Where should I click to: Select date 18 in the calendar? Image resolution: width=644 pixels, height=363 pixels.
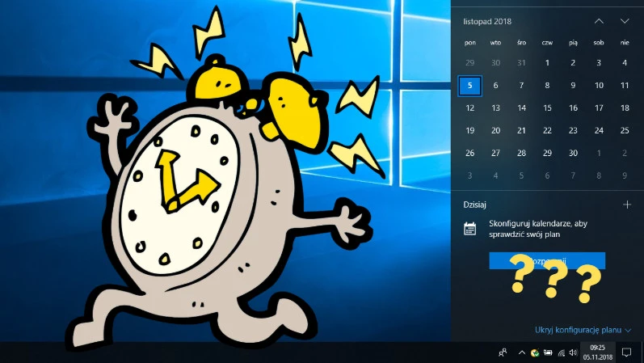pos(625,108)
